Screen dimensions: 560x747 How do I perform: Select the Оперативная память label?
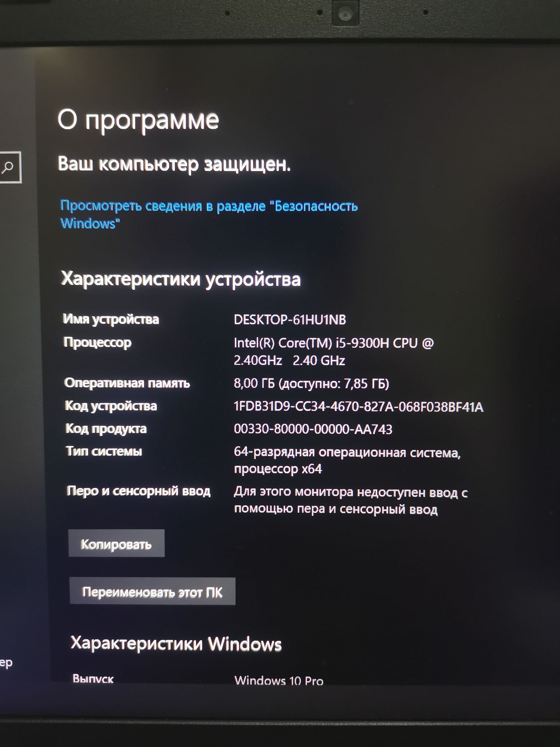tap(127, 383)
